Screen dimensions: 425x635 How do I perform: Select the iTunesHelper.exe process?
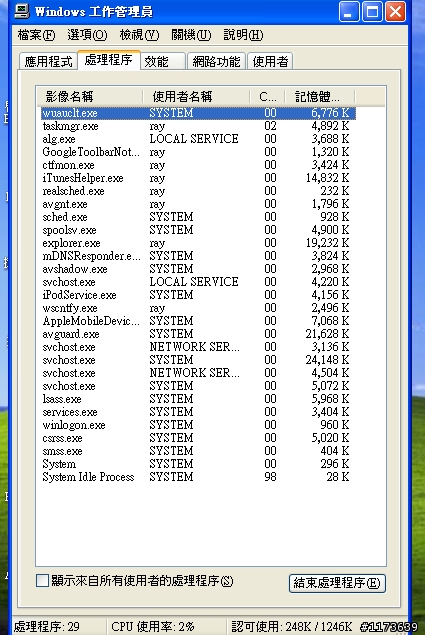coord(198,178)
